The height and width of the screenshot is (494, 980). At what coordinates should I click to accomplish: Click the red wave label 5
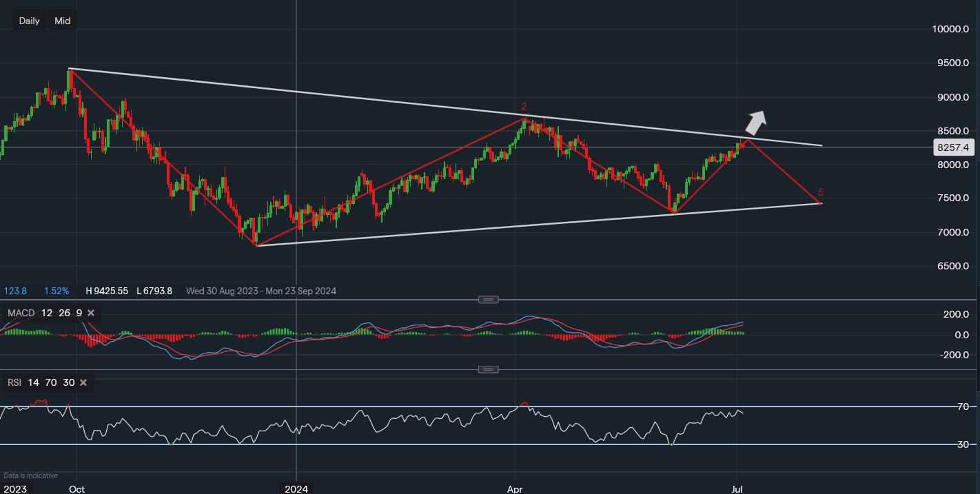pyautogui.click(x=820, y=192)
